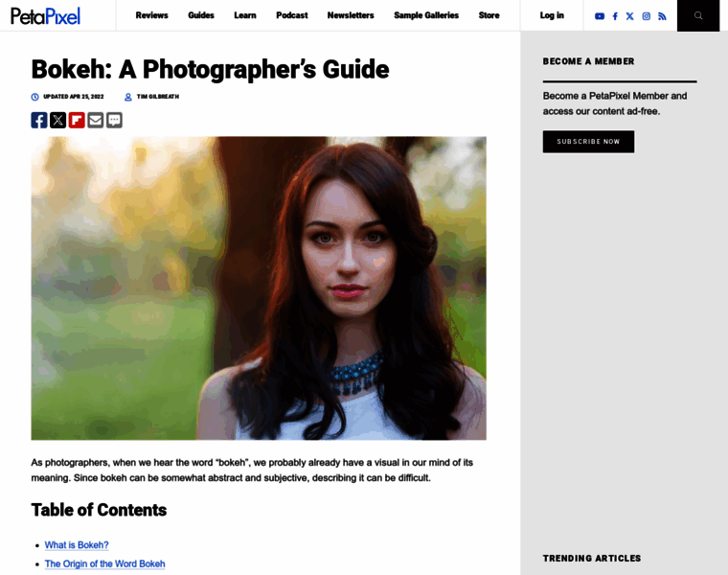Click the Log in link

tap(552, 15)
